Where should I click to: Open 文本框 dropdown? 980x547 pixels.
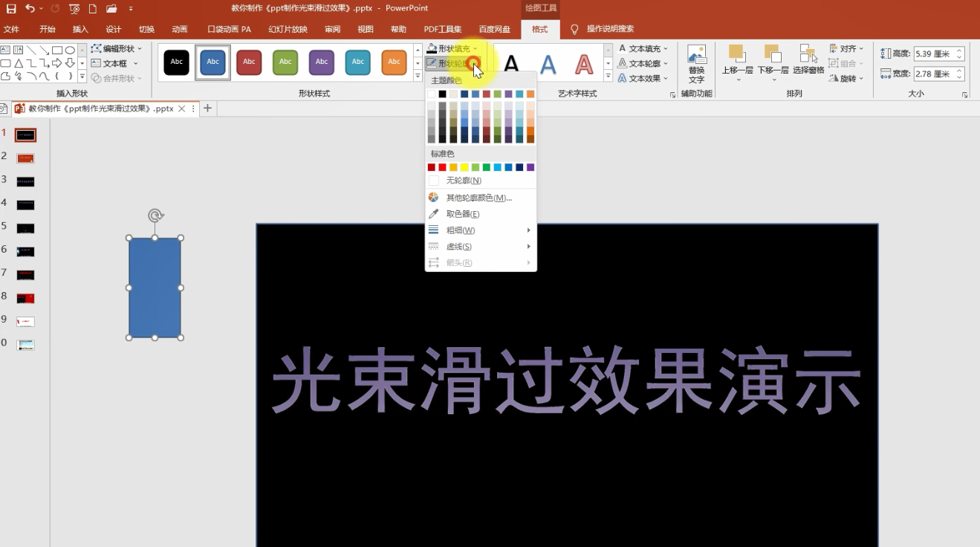[115, 63]
